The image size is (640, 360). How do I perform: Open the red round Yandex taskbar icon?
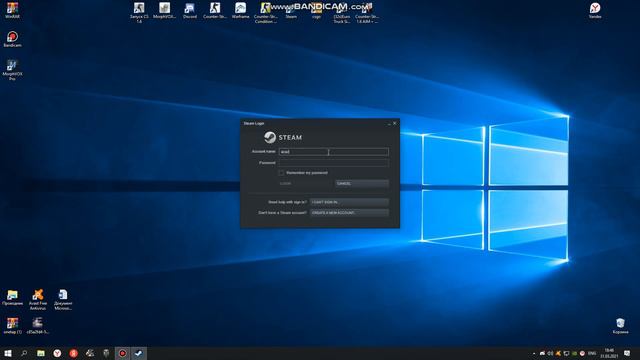click(73, 353)
